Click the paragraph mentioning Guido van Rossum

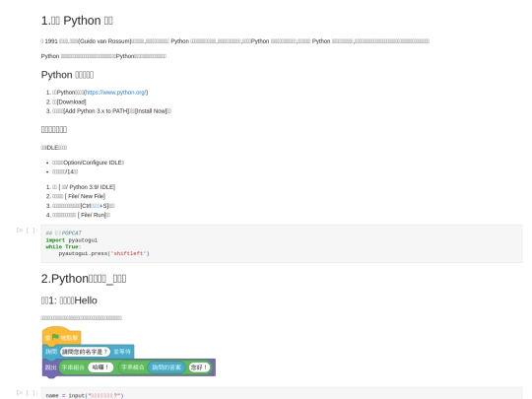click(235, 41)
